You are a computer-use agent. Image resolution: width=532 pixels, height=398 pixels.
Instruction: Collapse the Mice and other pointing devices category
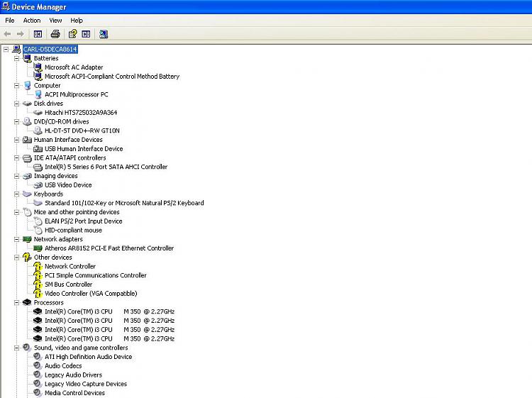(x=16, y=212)
